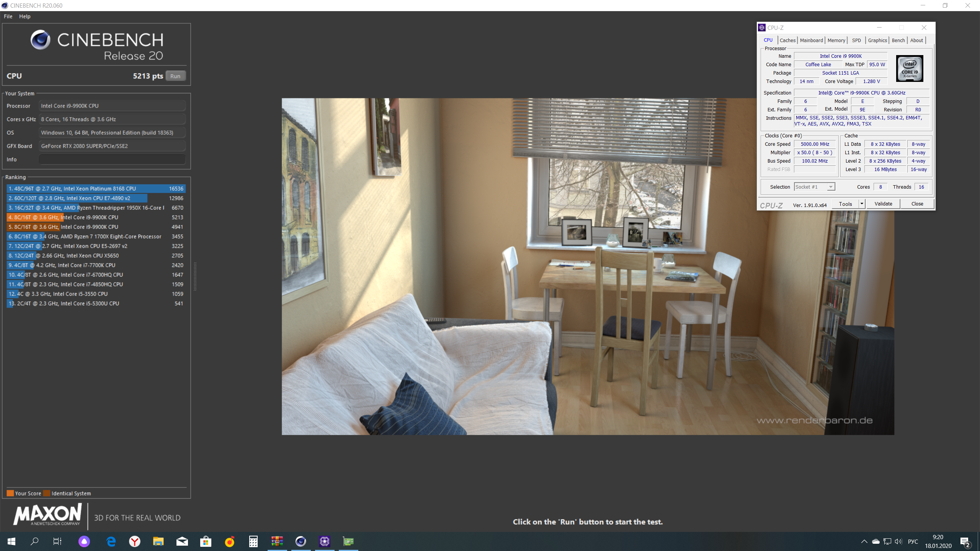Open the Microsoft Store taskbar icon
The image size is (980, 551).
tap(206, 541)
